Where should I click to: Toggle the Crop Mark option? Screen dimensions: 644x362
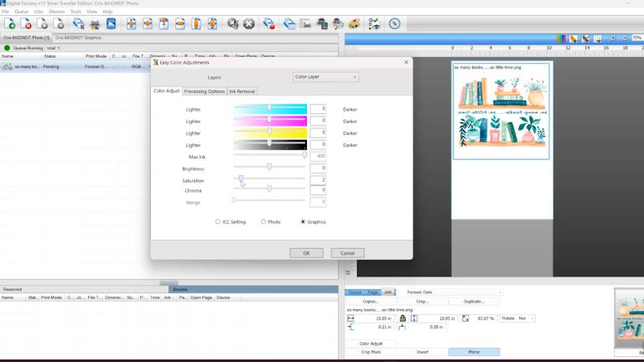(371, 352)
